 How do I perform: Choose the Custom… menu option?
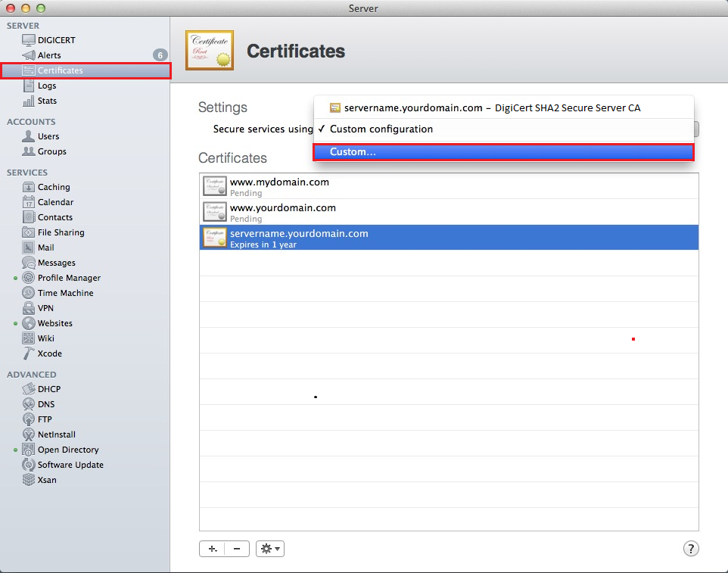tap(503, 152)
